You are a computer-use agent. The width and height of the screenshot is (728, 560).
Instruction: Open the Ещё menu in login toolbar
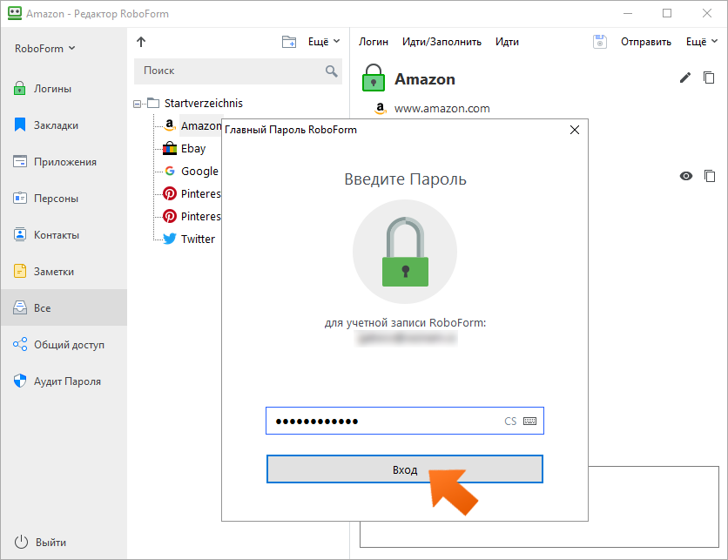coord(702,42)
